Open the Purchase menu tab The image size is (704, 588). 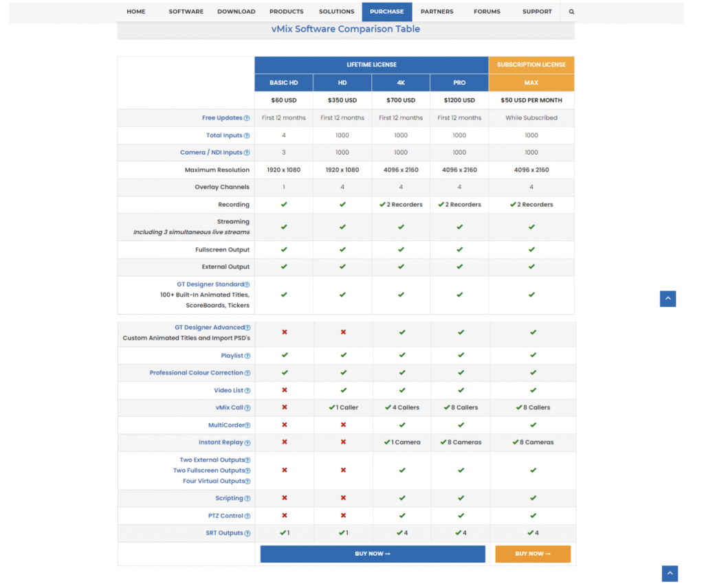[386, 12]
